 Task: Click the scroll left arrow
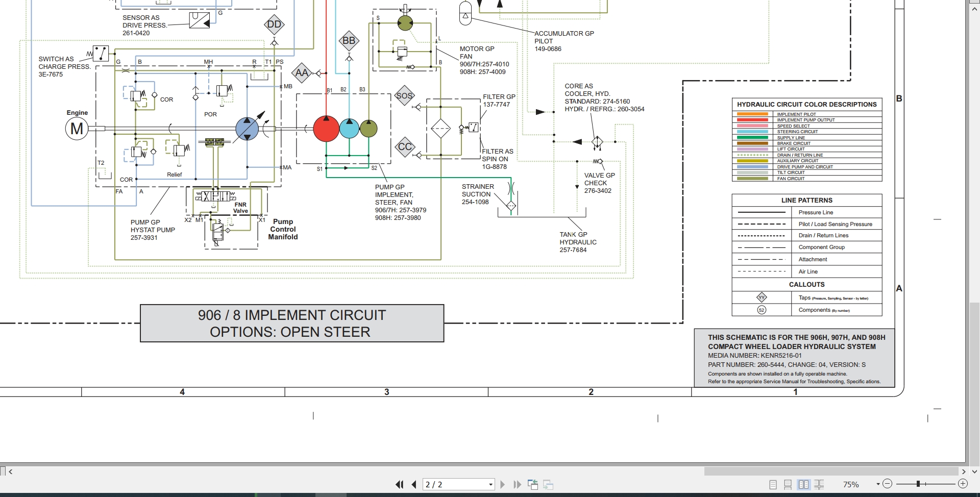click(10, 471)
